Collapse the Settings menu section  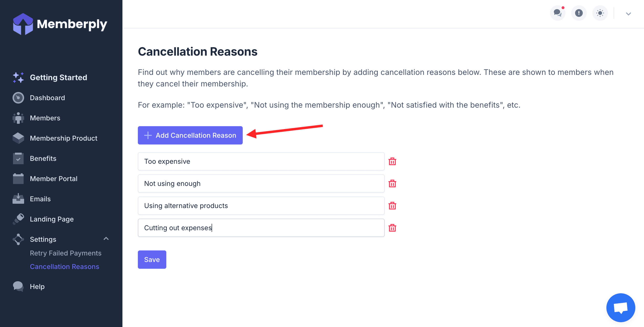point(106,239)
